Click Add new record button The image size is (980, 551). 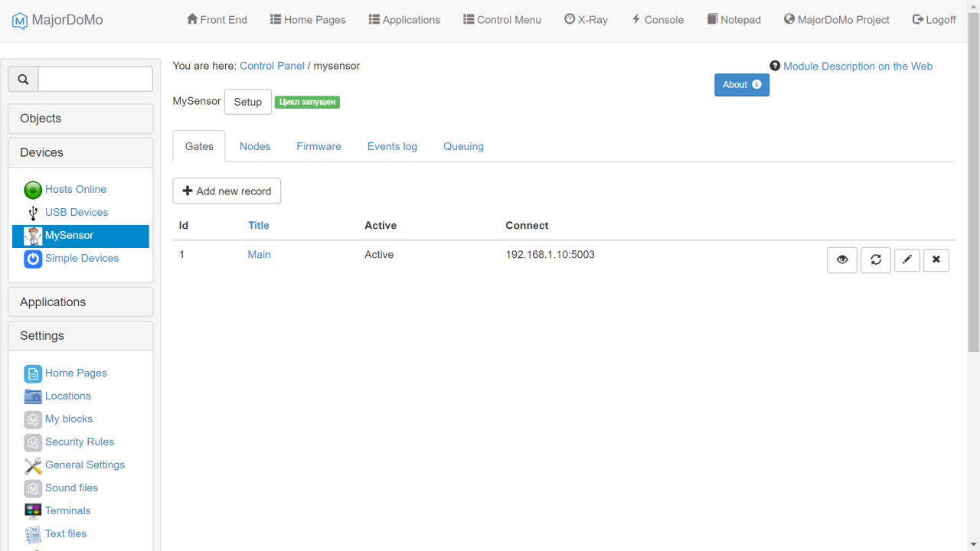[x=227, y=191]
